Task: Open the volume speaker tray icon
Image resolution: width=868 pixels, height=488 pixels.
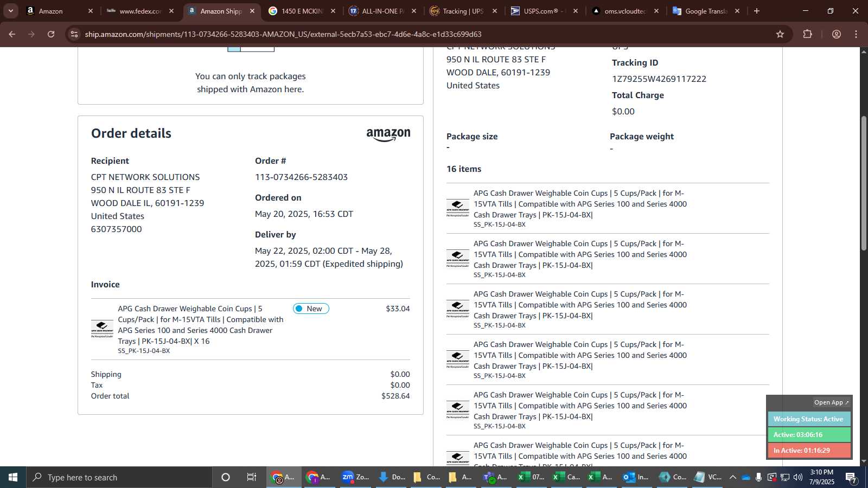Action: pyautogui.click(x=797, y=477)
